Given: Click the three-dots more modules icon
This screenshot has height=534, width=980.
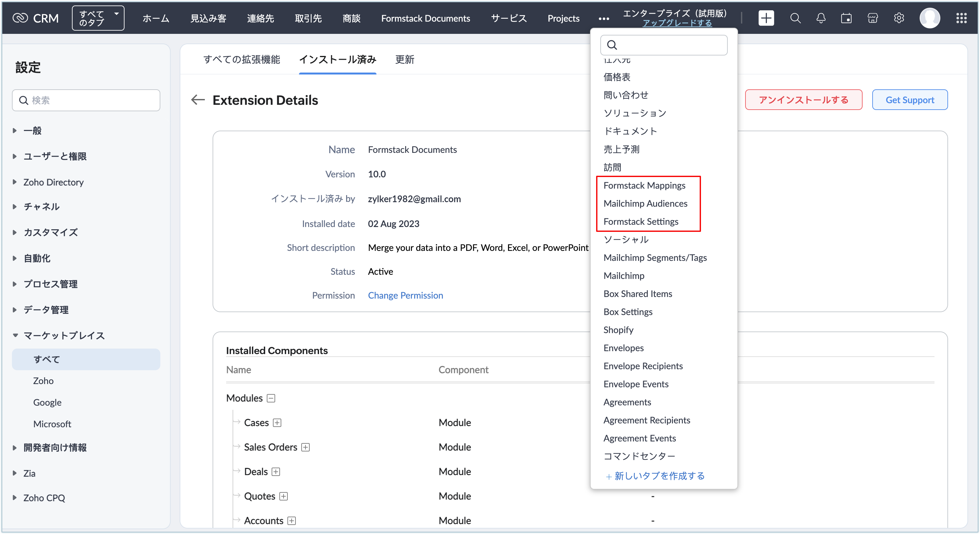Looking at the screenshot, I should (x=603, y=19).
